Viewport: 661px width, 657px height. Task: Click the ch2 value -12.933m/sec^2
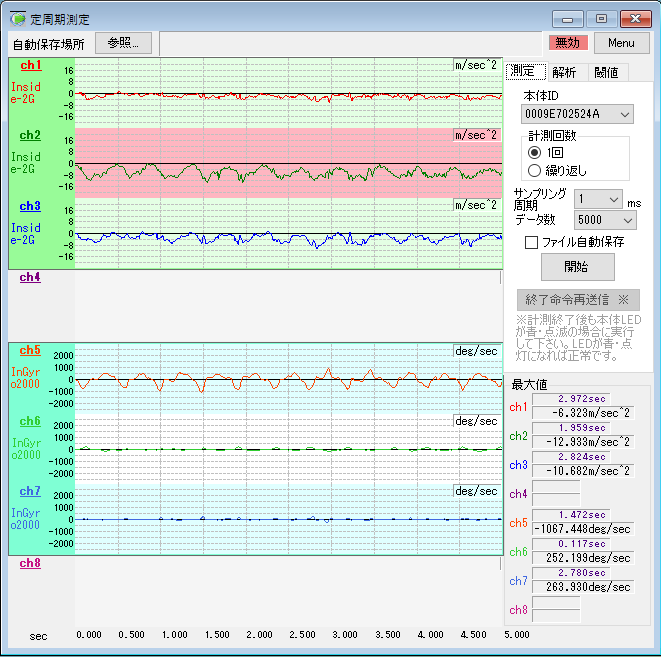pyautogui.click(x=583, y=442)
